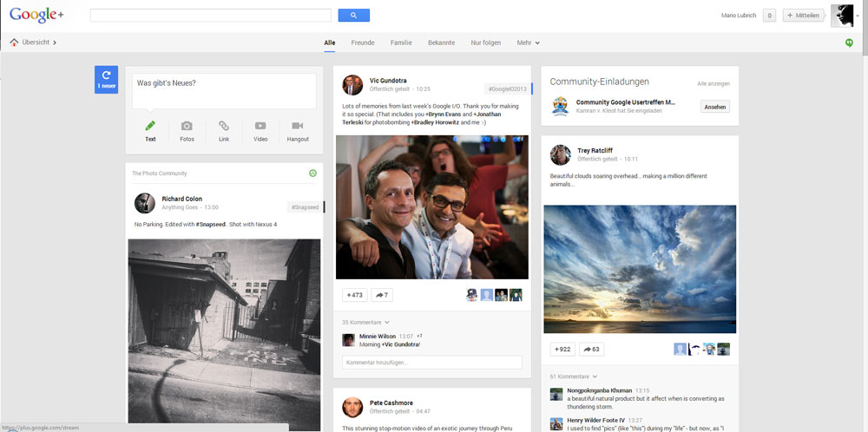Switch to the Freunde tab
868x432 pixels.
coord(363,43)
